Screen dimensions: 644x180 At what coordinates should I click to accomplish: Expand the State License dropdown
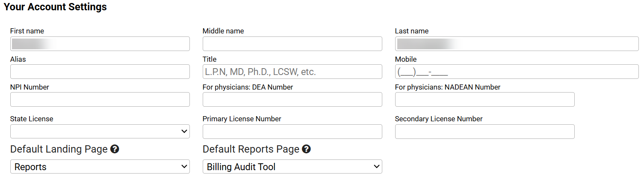click(x=100, y=132)
